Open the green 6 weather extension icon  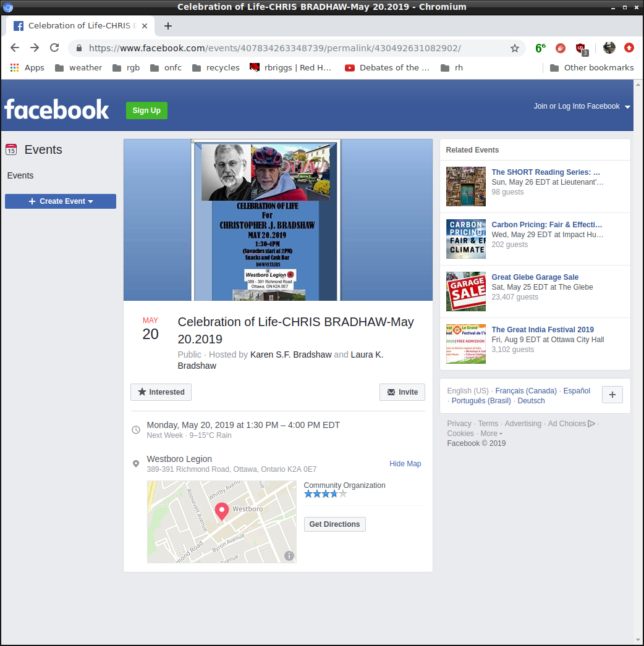pyautogui.click(x=540, y=48)
